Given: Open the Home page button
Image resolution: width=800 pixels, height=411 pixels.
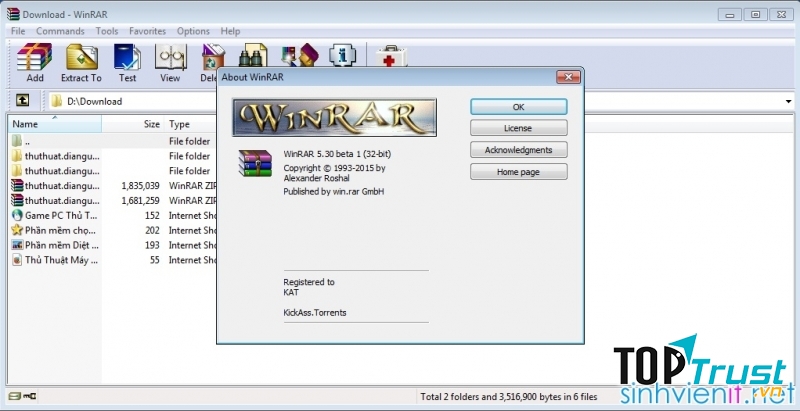Looking at the screenshot, I should point(518,172).
